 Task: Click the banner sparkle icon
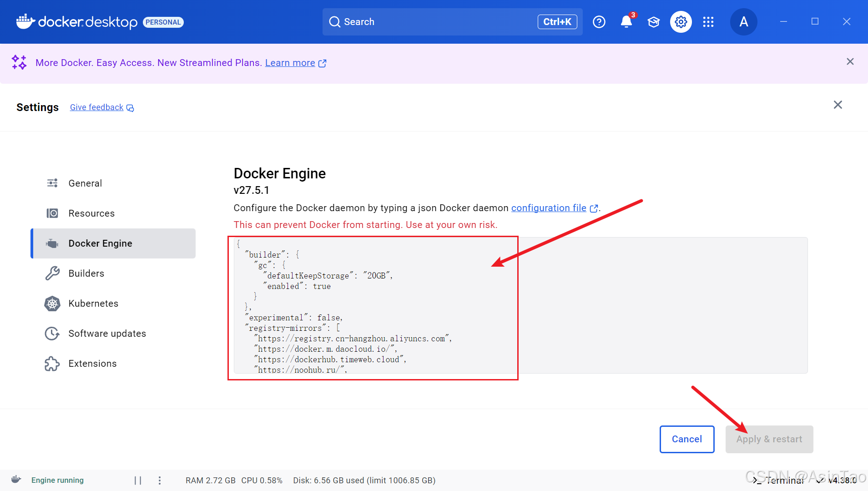(x=19, y=62)
